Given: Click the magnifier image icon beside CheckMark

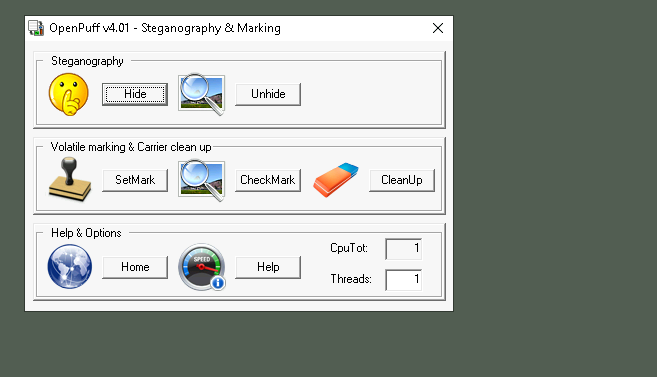Looking at the screenshot, I should pyautogui.click(x=202, y=180).
